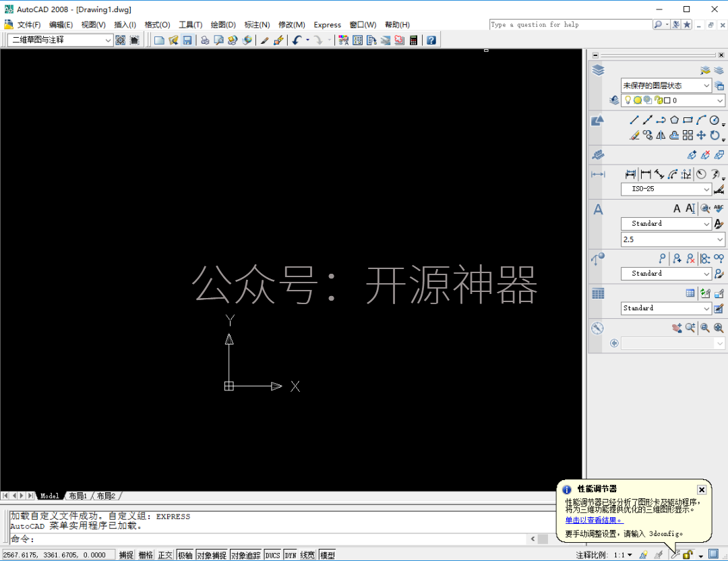Select the Line drawing tool in dashboard
The image size is (728, 561).
pos(634,120)
